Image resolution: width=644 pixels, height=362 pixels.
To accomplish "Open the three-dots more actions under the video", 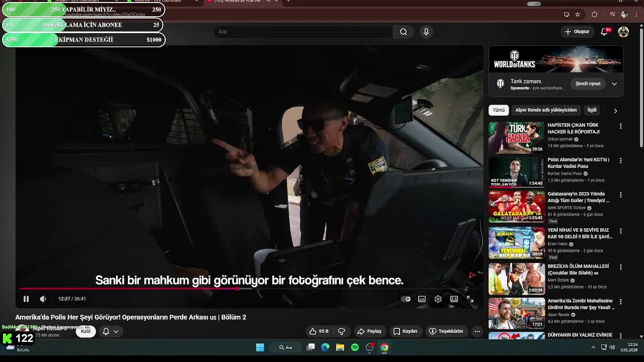I will (477, 331).
